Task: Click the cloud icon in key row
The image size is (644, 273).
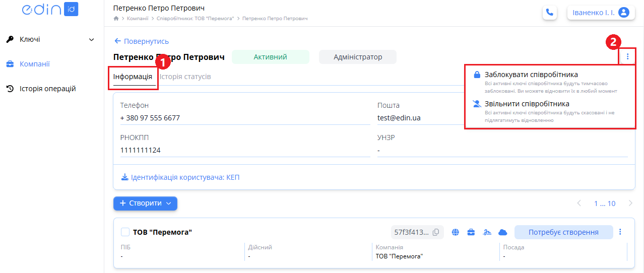Action: coord(502,232)
